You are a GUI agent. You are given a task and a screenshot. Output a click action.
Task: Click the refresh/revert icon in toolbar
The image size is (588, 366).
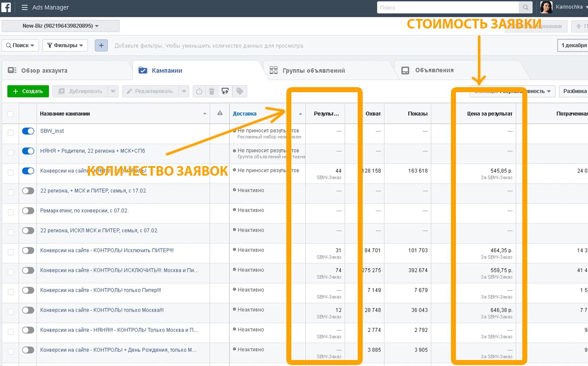pos(199,91)
